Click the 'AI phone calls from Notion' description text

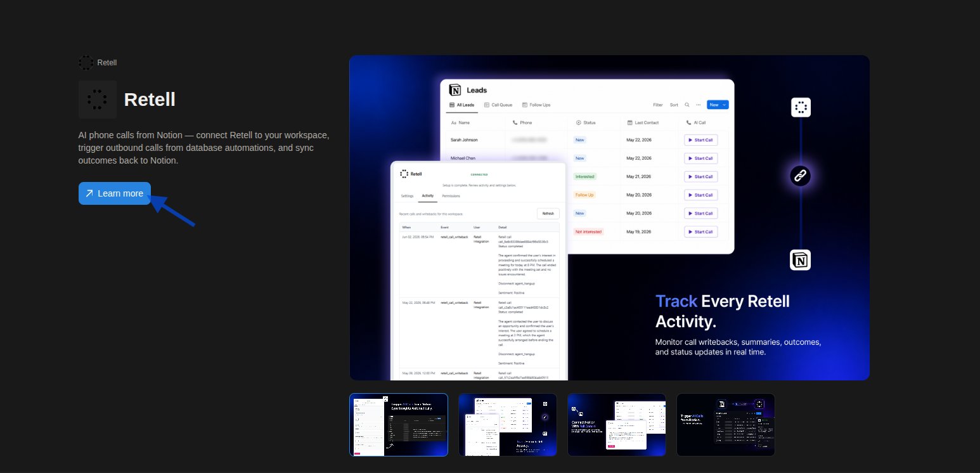[x=203, y=148]
